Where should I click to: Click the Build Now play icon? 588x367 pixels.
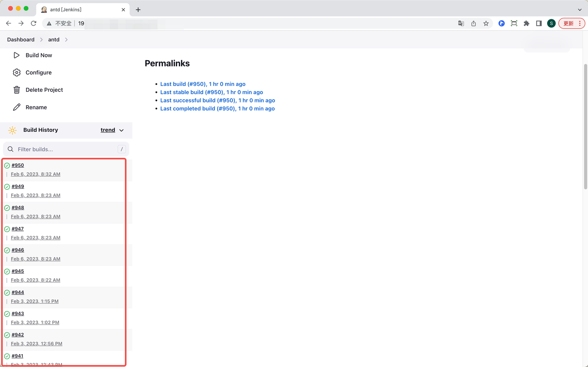tap(17, 55)
